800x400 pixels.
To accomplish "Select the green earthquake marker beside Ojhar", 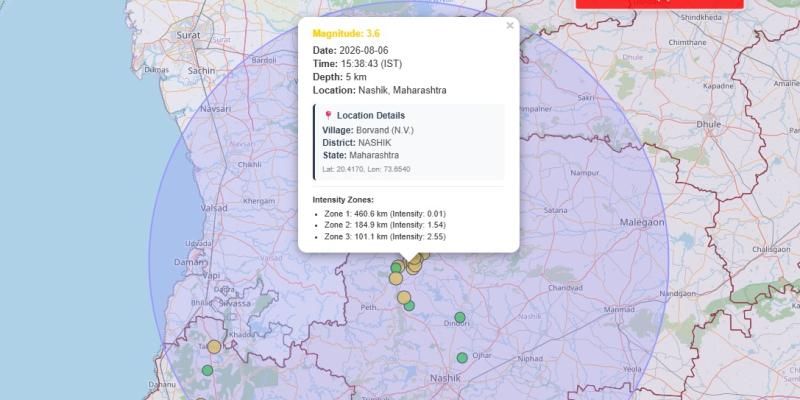I will click(462, 358).
